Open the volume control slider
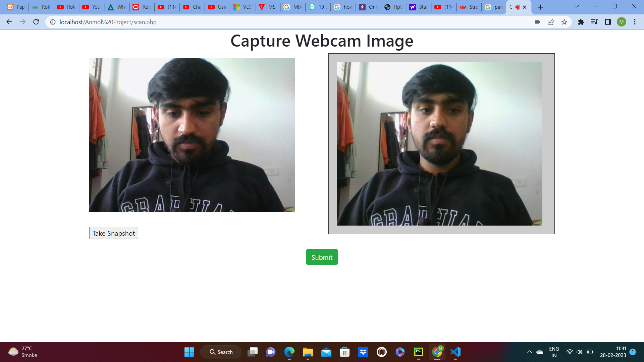 click(580, 352)
